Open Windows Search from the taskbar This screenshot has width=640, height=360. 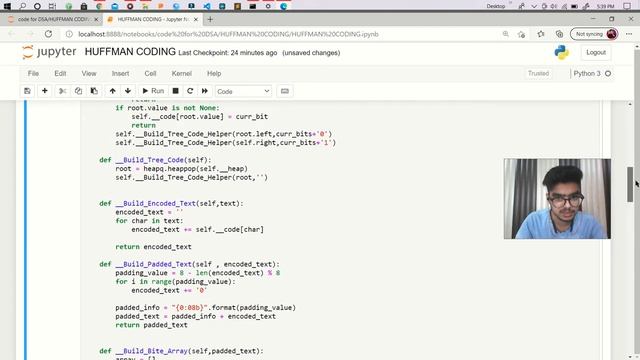tap(22, 6)
